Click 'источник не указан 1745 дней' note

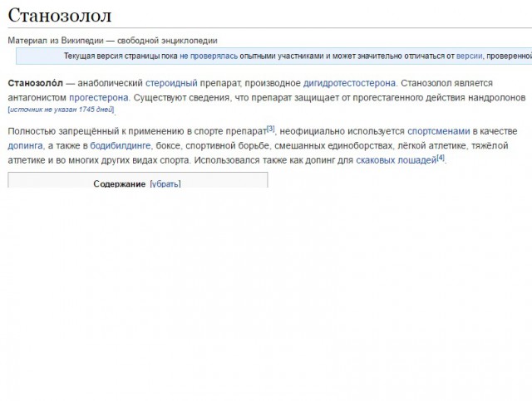pyautogui.click(x=61, y=110)
